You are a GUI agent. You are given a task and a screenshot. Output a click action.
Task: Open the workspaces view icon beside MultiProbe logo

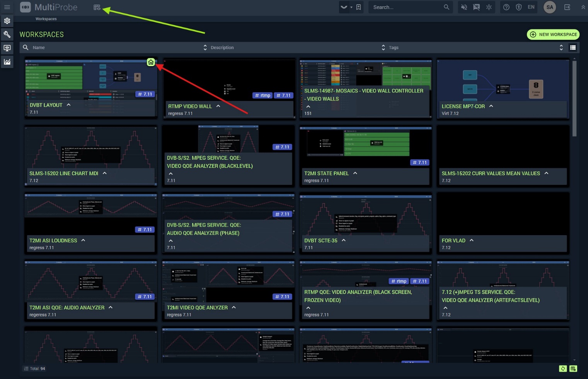97,7
